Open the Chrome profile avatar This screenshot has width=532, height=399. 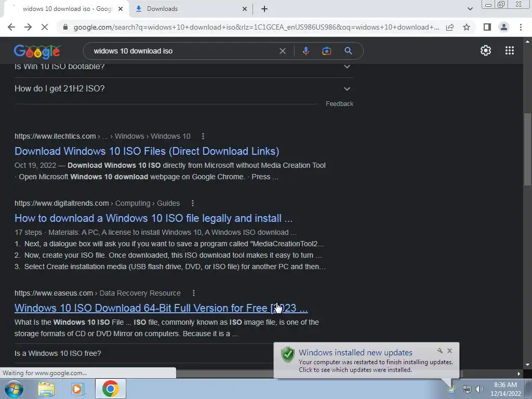(504, 27)
